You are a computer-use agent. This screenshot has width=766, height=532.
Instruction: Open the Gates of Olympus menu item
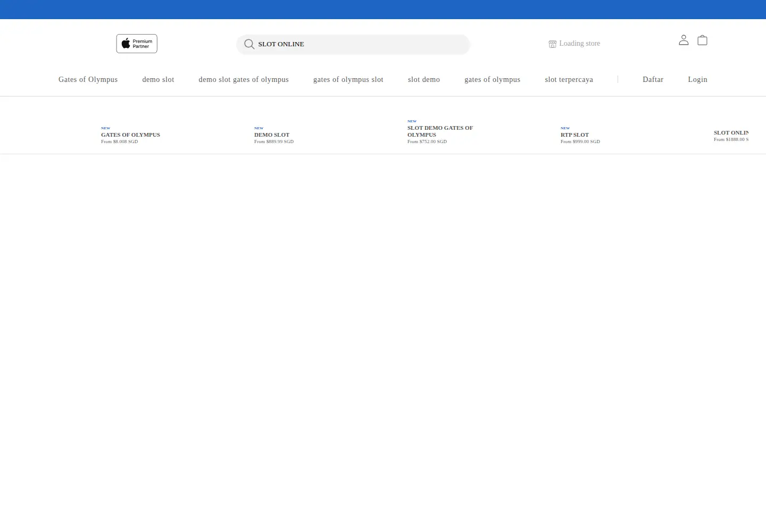[88, 79]
